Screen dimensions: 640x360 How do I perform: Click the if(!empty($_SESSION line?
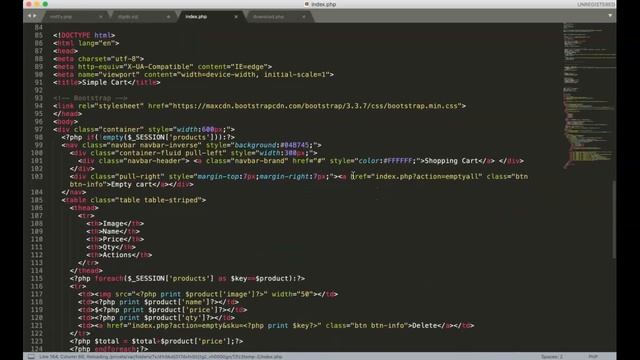point(148,137)
